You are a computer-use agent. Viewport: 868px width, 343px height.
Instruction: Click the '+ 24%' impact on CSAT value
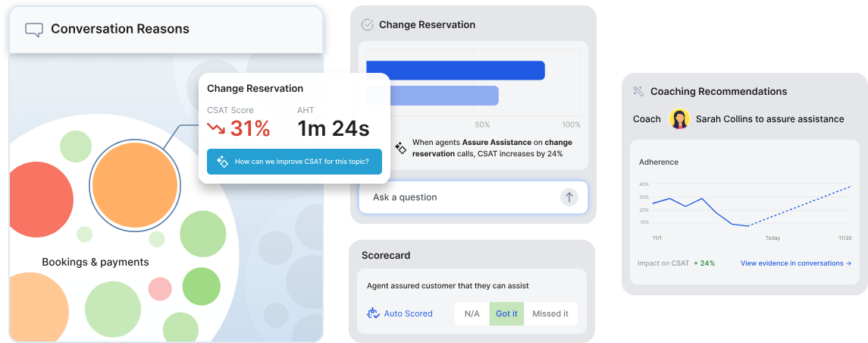click(704, 263)
